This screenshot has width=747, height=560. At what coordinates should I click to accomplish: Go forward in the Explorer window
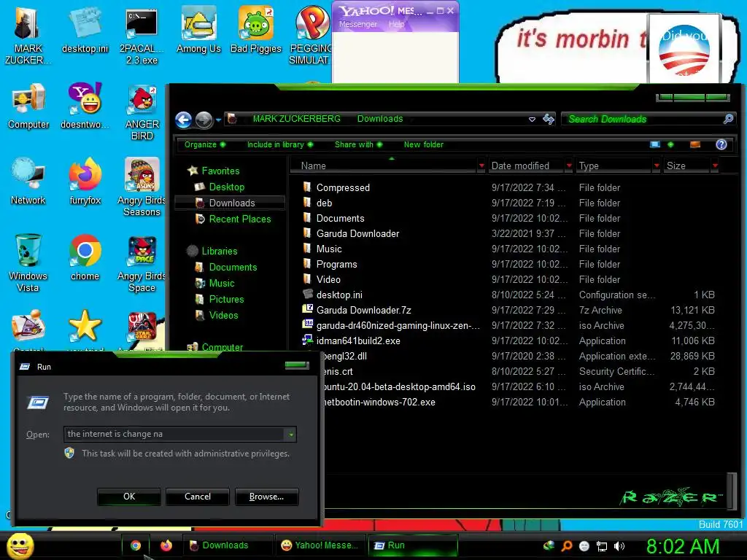[x=204, y=120]
